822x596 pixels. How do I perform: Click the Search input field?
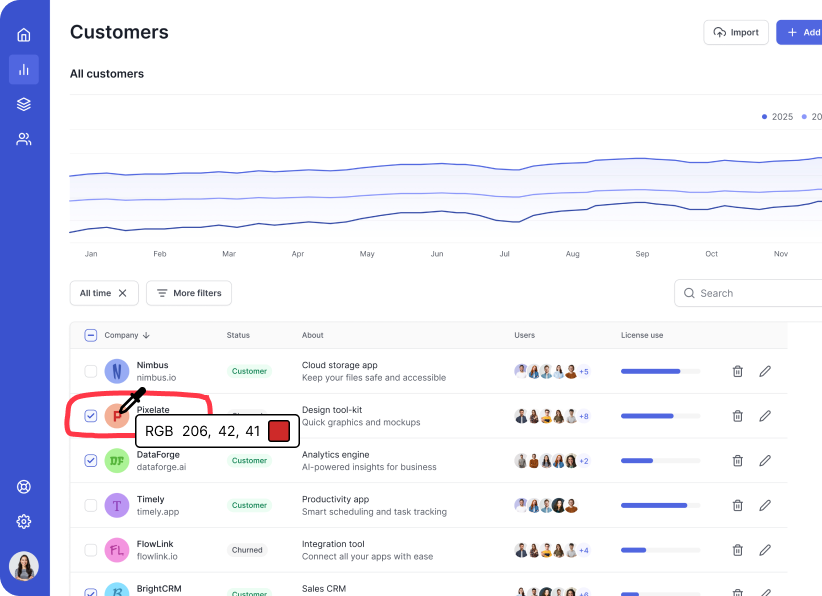755,293
